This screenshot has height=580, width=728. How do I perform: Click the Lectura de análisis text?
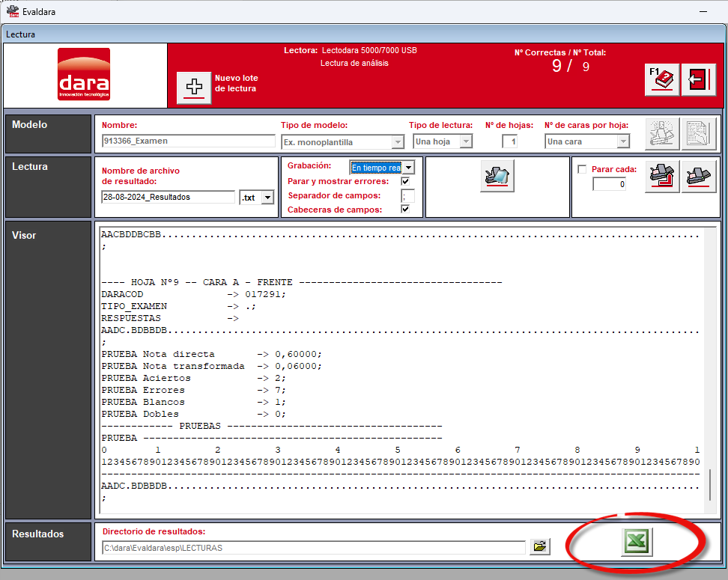354,63
